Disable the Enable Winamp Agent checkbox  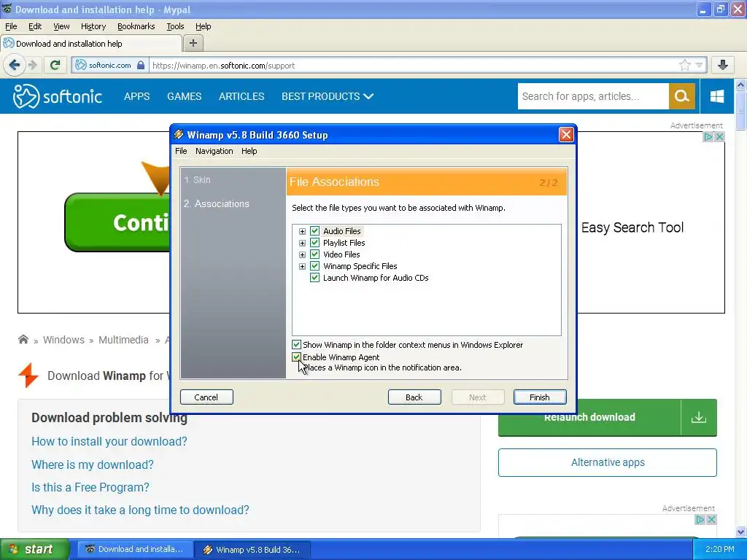296,357
